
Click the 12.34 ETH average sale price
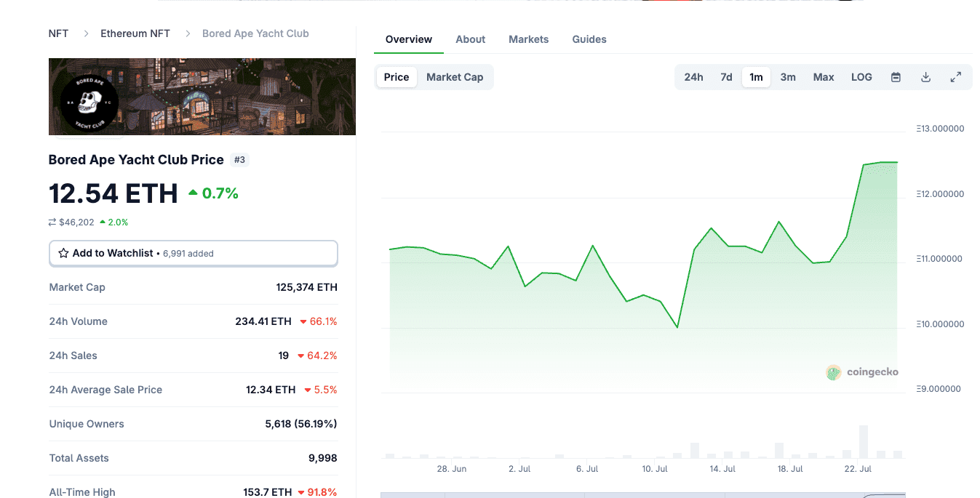click(271, 390)
